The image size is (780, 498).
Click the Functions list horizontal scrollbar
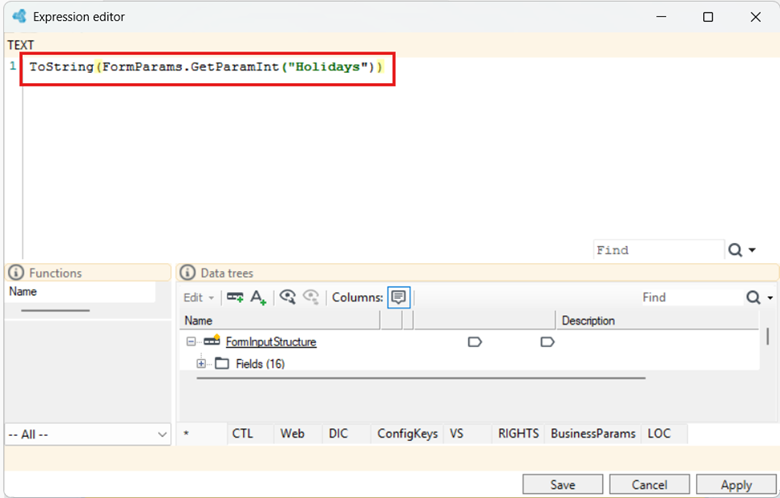55,310
